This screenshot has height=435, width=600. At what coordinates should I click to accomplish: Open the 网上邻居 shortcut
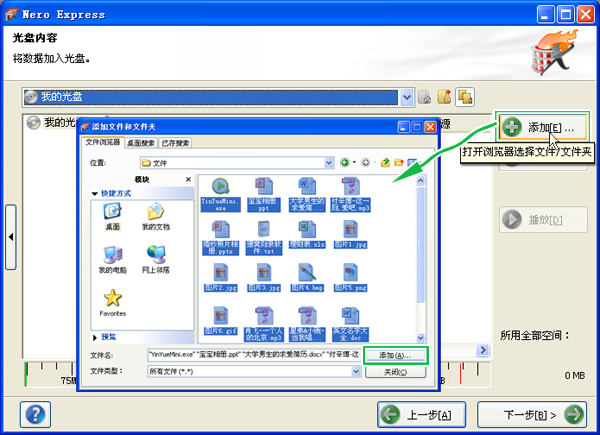156,260
